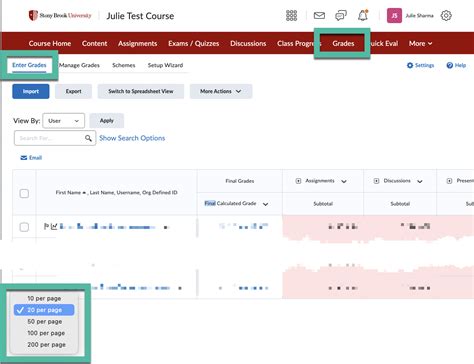Image resolution: width=474 pixels, height=364 pixels.
Task: Check the first student row checkbox
Action: click(24, 227)
